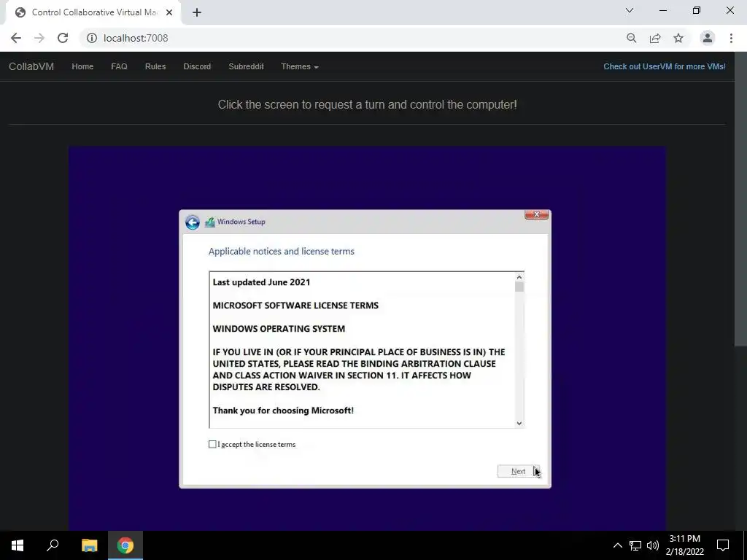This screenshot has height=560, width=747.
Task: Follow Check out UserVM for more VMs link
Action: click(665, 66)
